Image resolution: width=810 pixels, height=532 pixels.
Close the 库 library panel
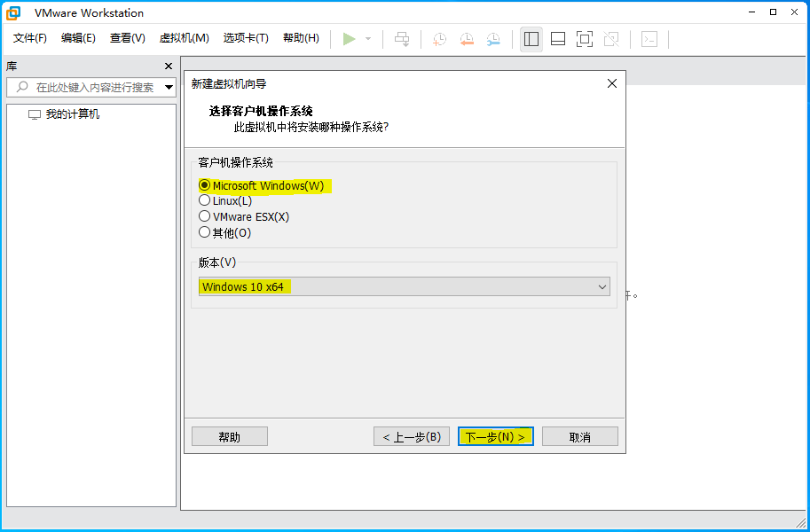(x=169, y=66)
